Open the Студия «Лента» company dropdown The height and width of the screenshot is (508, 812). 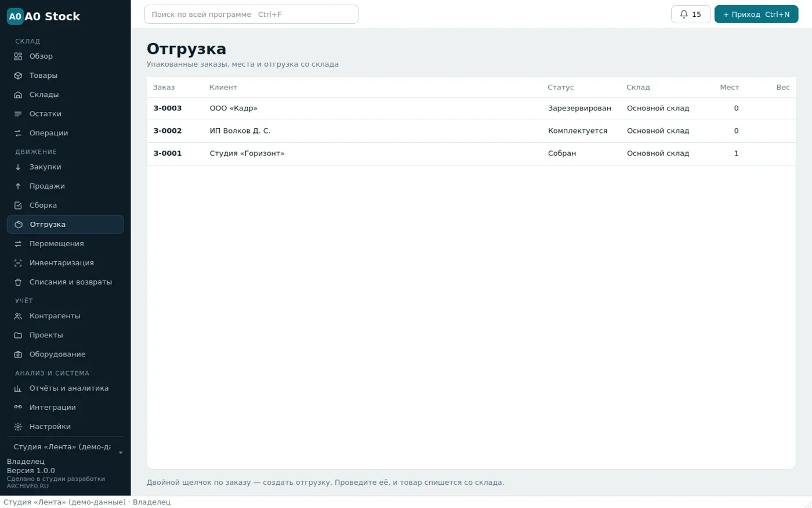(x=66, y=447)
